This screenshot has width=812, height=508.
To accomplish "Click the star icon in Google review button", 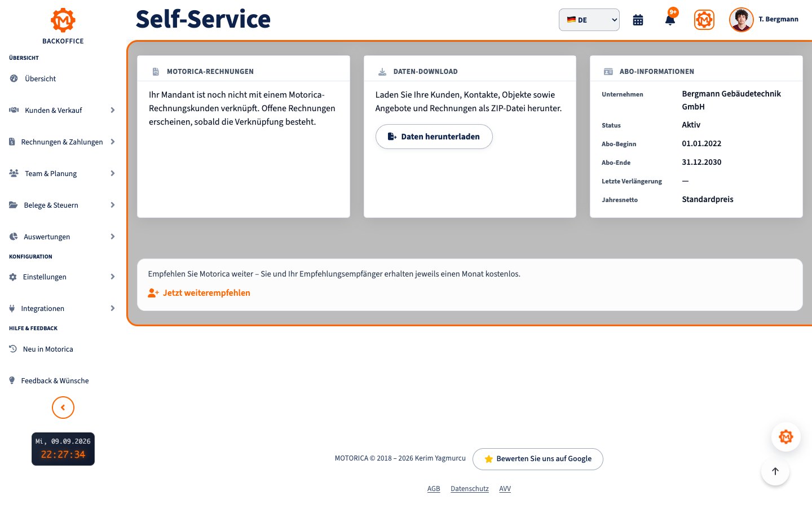I will point(488,459).
